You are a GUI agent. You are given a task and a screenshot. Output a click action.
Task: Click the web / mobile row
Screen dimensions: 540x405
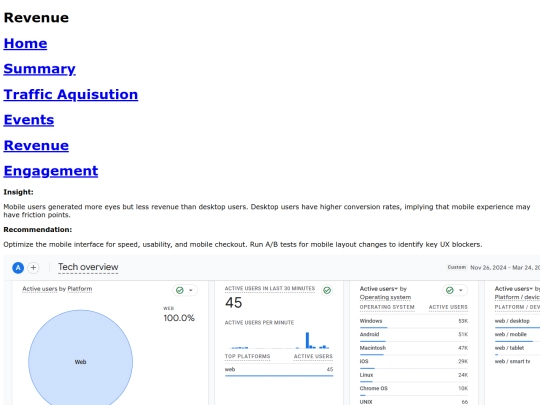[x=517, y=335]
